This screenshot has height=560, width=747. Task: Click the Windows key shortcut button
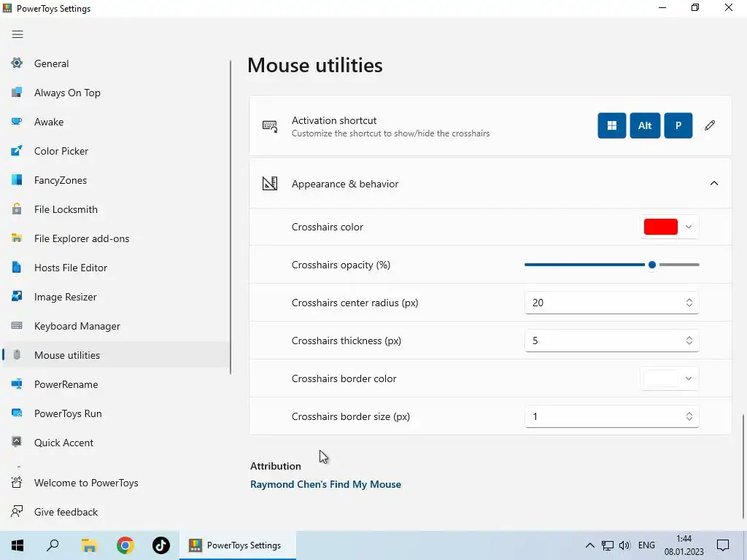tap(612, 125)
